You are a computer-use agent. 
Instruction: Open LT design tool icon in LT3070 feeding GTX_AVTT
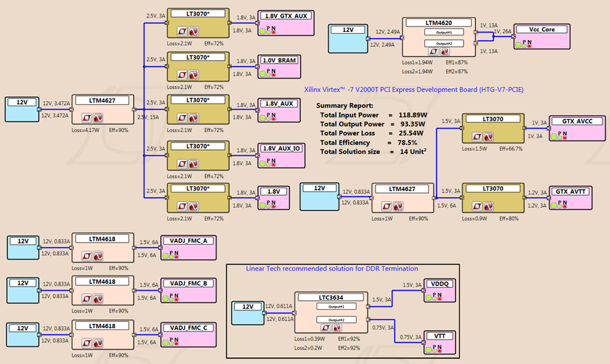(477, 205)
